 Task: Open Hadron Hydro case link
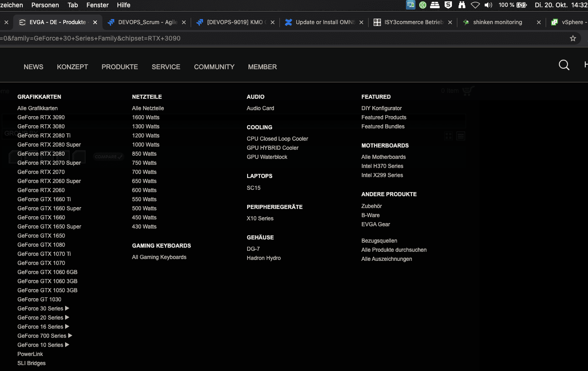tap(264, 258)
